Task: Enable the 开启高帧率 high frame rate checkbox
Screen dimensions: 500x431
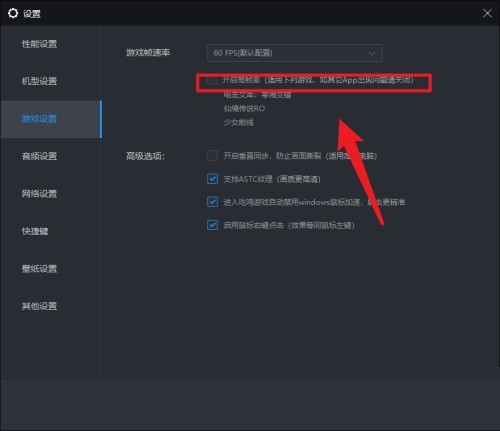Action: [x=212, y=80]
